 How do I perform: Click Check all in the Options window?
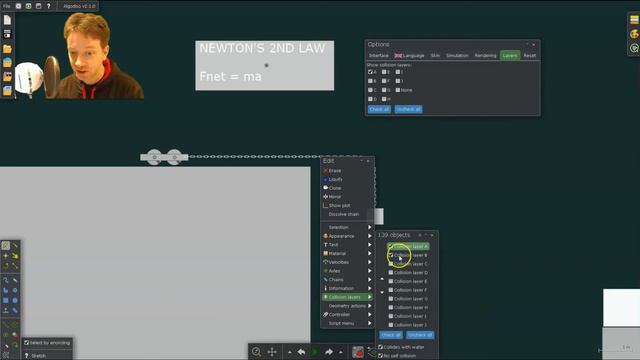379,109
